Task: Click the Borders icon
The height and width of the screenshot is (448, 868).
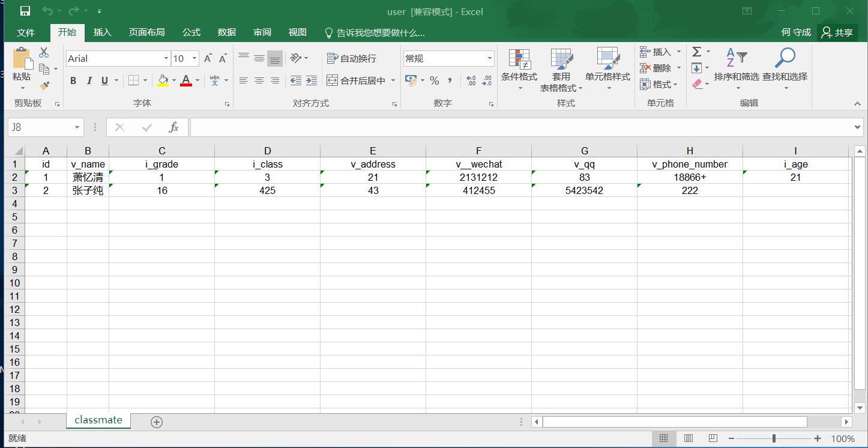Action: pyautogui.click(x=134, y=80)
